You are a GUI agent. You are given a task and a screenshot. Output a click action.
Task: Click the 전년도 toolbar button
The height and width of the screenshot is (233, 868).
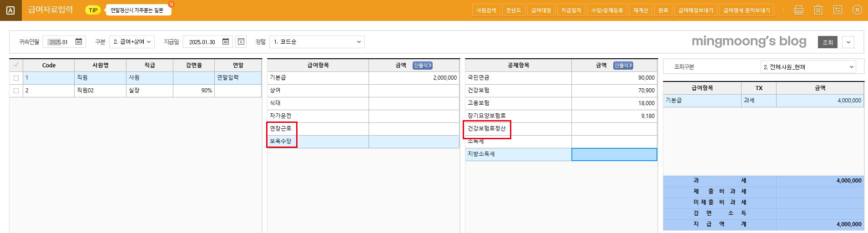click(514, 10)
